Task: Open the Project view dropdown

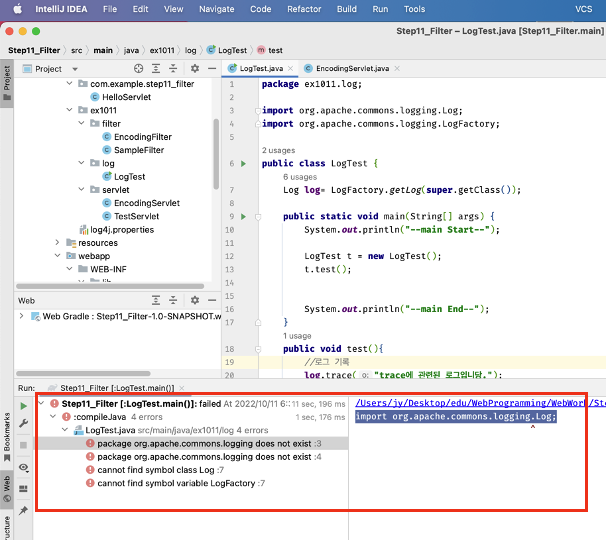Action: click(x=75, y=69)
